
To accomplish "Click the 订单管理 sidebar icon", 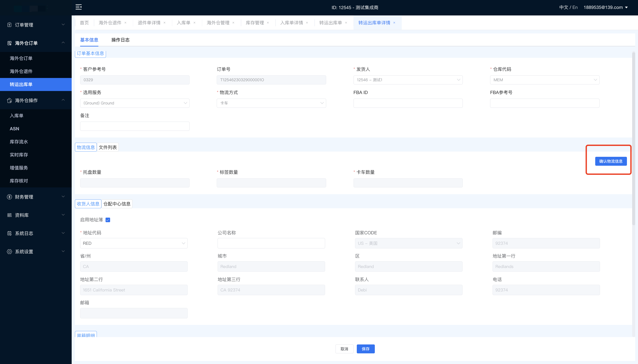I will coord(10,25).
